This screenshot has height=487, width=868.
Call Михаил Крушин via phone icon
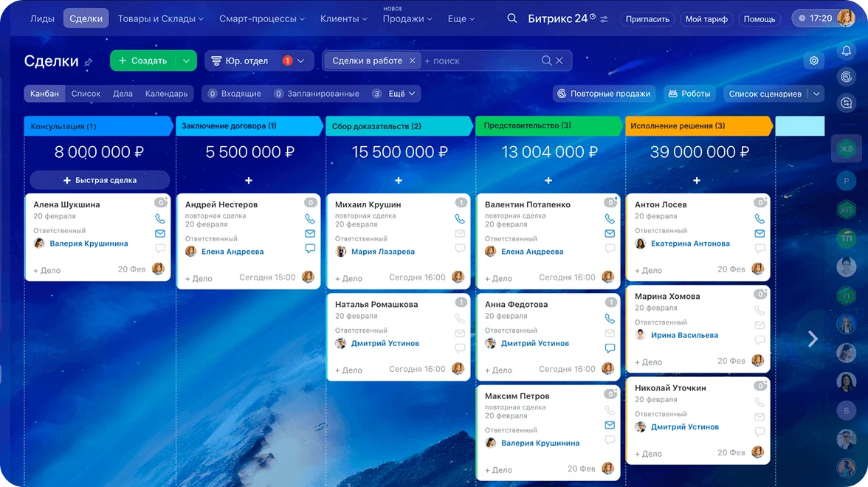(x=459, y=218)
